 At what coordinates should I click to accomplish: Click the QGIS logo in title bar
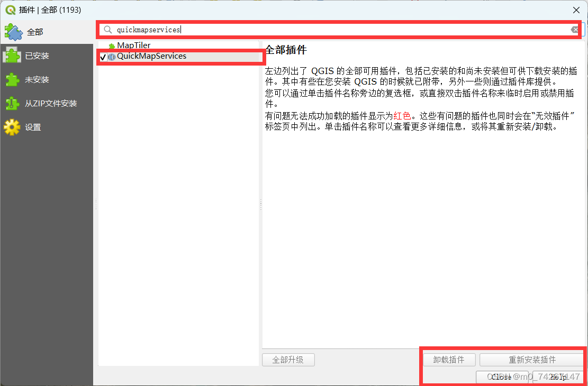(11, 10)
